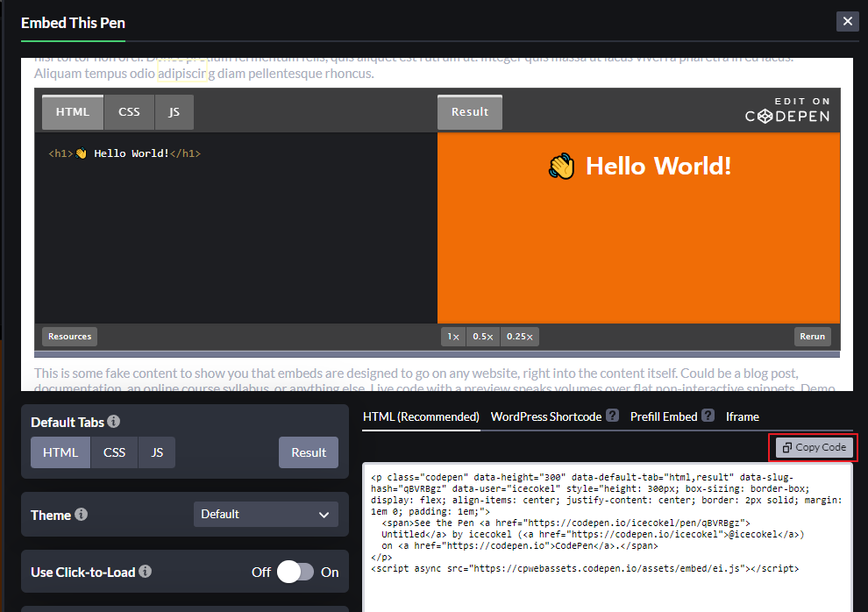Click the On label of Click-to-Load

coord(330,573)
